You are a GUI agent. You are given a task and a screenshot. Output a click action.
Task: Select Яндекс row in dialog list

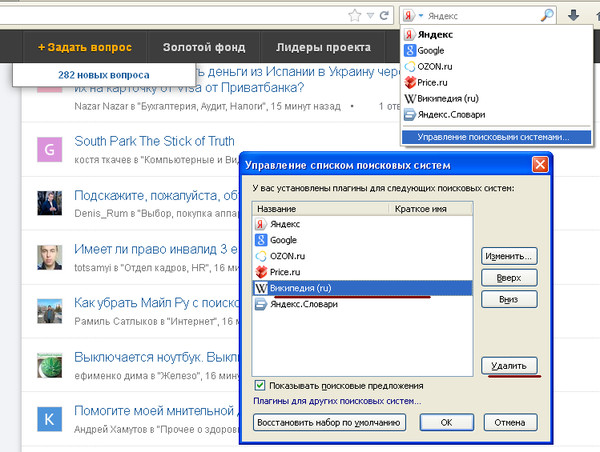[x=363, y=224]
